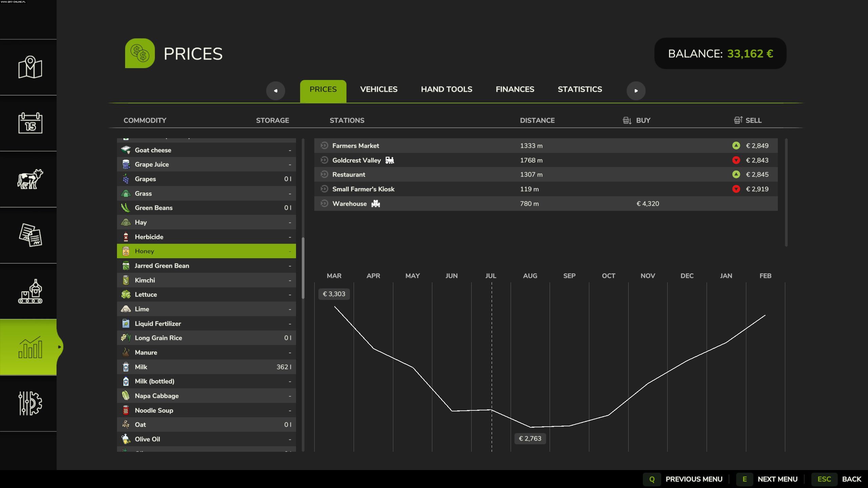Screen dimensions: 868x488
Task: Toggle map marker for Warehouse station
Action: [324, 203]
